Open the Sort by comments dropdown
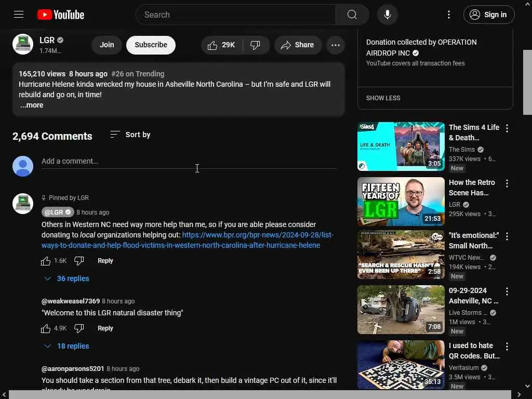Viewport: 532px width, 399px height. [x=130, y=135]
